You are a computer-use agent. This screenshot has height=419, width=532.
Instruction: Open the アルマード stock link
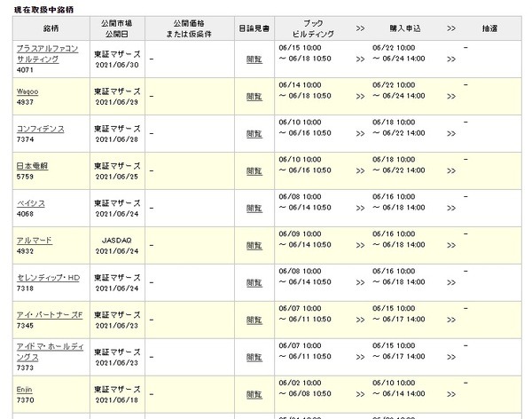coord(35,241)
